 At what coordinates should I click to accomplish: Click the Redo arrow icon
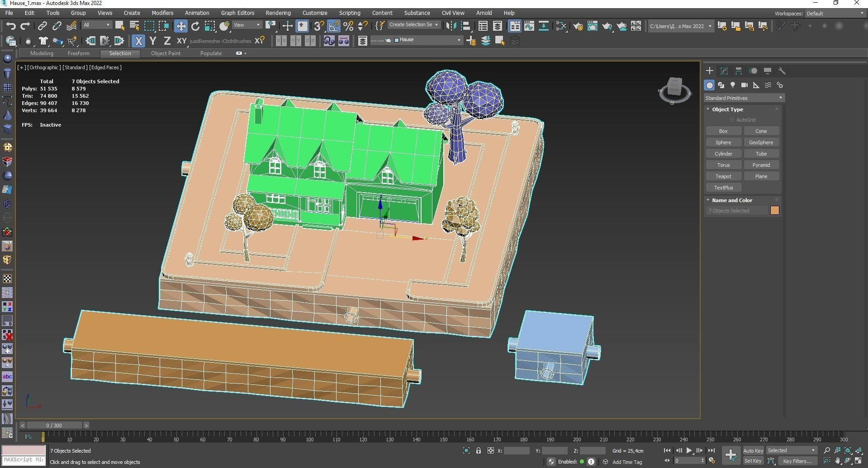pos(25,26)
